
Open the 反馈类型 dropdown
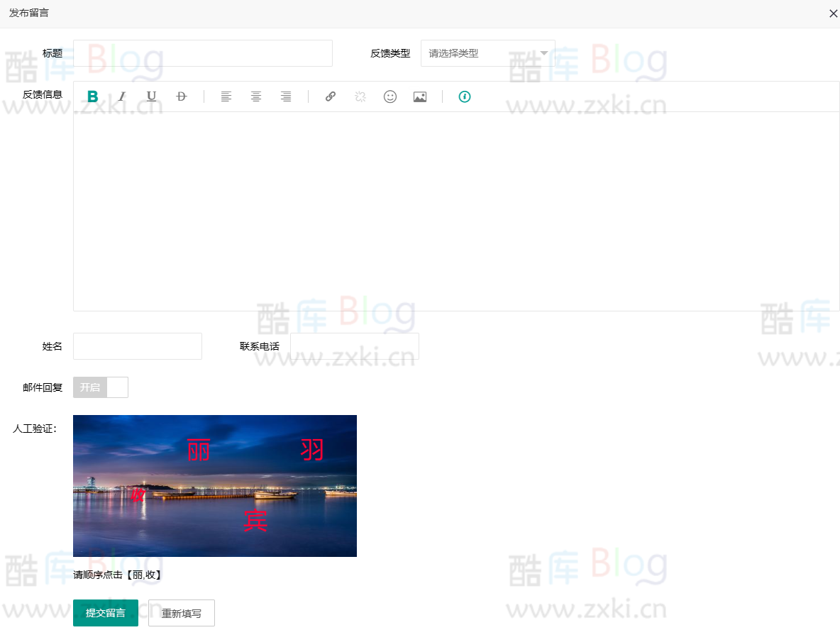[487, 53]
